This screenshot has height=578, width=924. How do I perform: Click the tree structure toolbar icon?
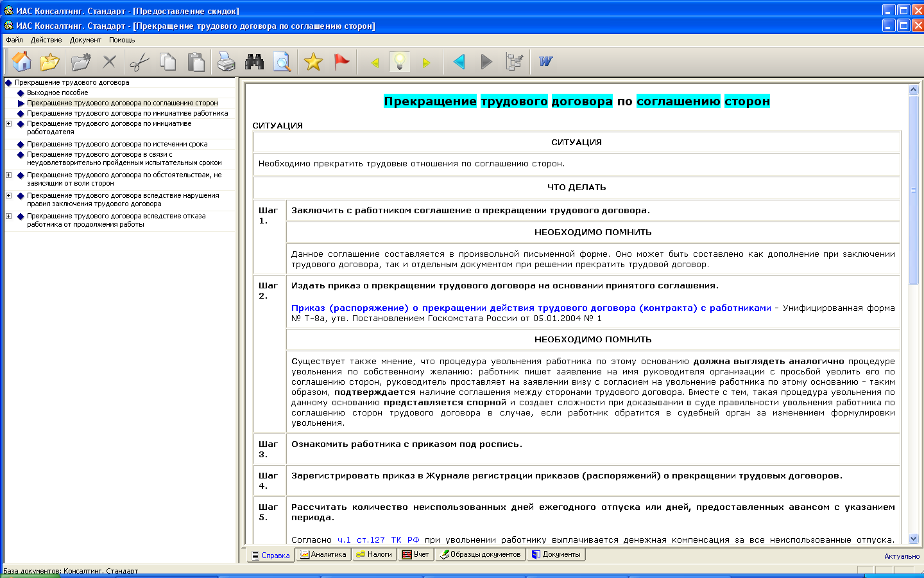515,62
